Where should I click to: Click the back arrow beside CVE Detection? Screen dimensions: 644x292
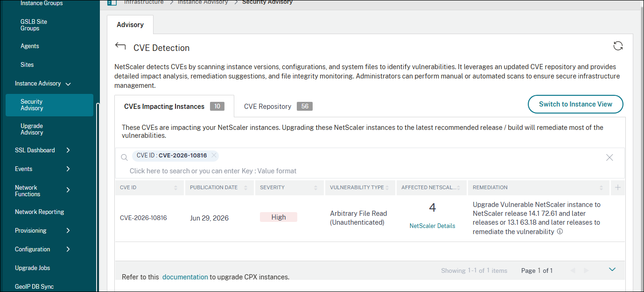click(120, 46)
